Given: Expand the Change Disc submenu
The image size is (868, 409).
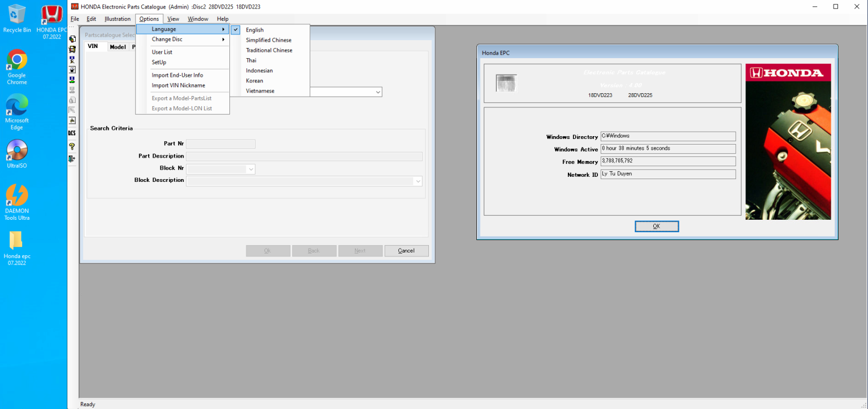Looking at the screenshot, I should 166,39.
